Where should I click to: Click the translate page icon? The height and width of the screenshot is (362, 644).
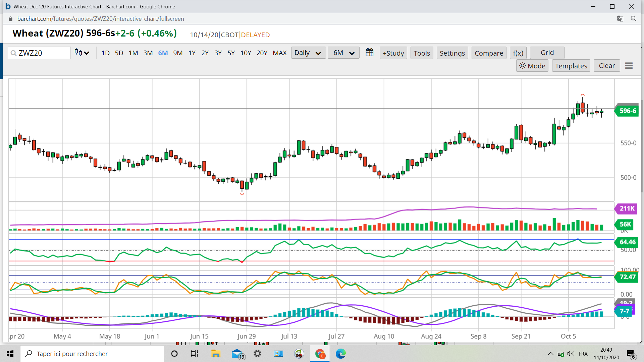pyautogui.click(x=620, y=19)
